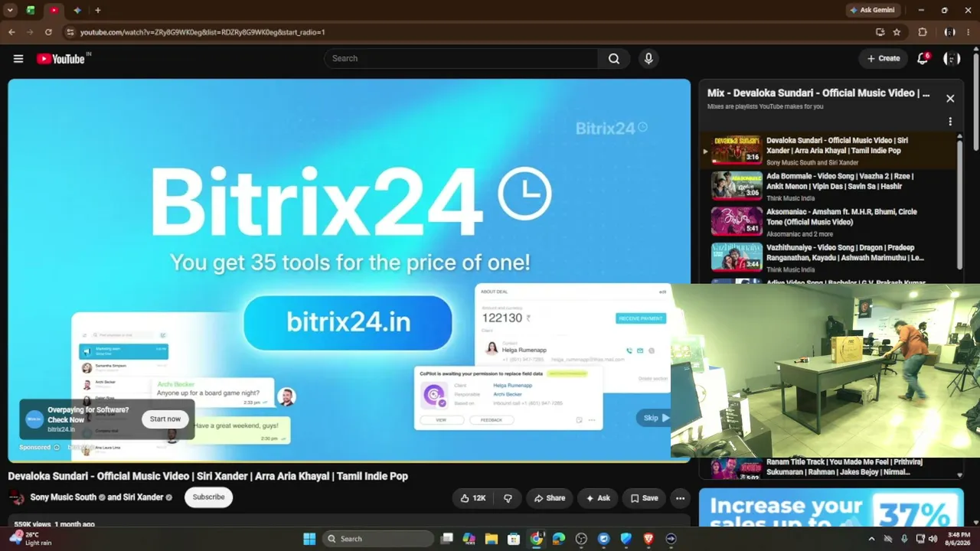Share the Devaloka Sundari video
The height and width of the screenshot is (551, 980).
click(x=549, y=498)
